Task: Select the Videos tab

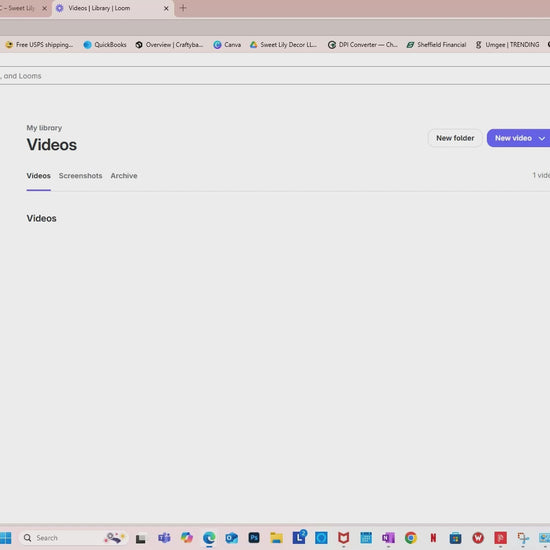Action: point(39,176)
